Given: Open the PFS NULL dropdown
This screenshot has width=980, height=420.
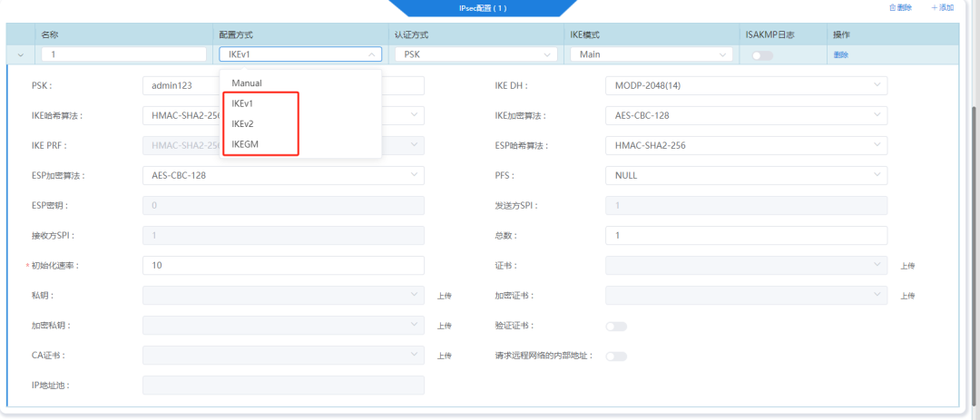Looking at the screenshot, I should pyautogui.click(x=746, y=176).
